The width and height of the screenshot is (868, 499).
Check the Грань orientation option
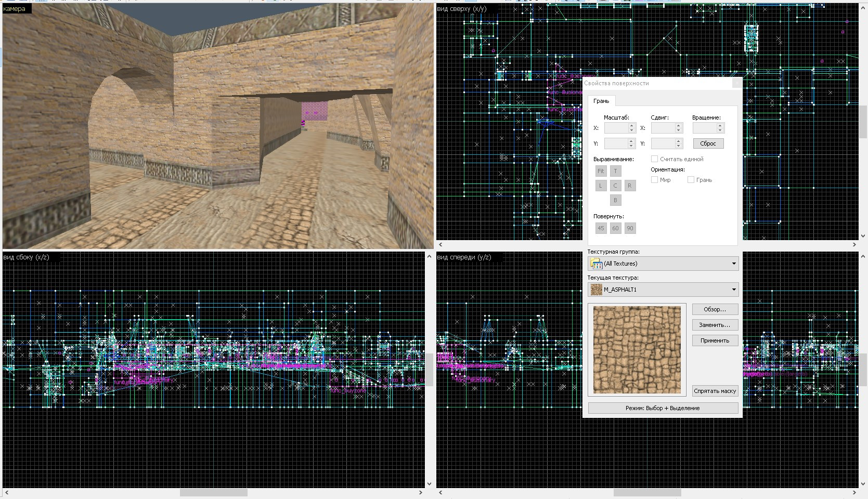pos(691,179)
